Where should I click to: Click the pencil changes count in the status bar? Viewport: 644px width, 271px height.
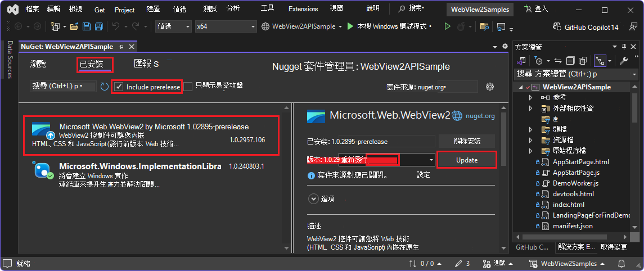[462, 263]
